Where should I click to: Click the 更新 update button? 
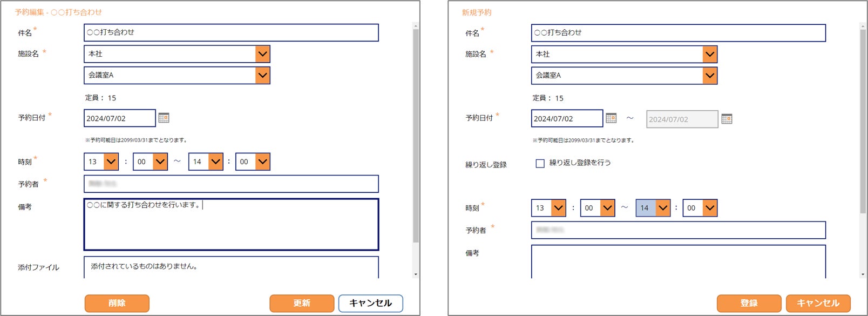tap(302, 303)
